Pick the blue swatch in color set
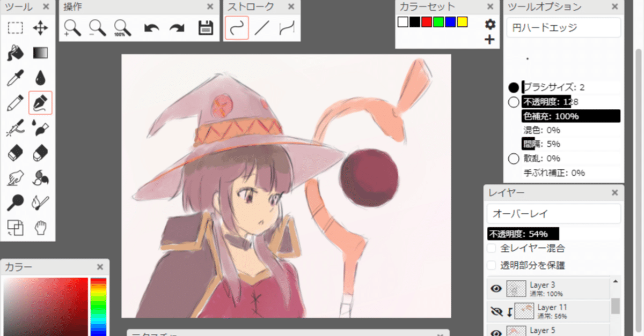This screenshot has height=336, width=644. [450, 22]
